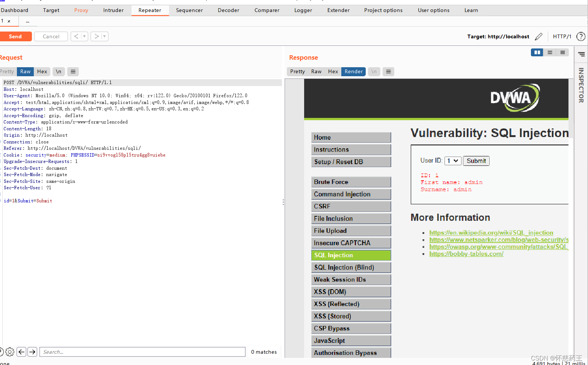588x365 pixels.
Task: Open the back history dropdown arrow
Action: (x=84, y=36)
